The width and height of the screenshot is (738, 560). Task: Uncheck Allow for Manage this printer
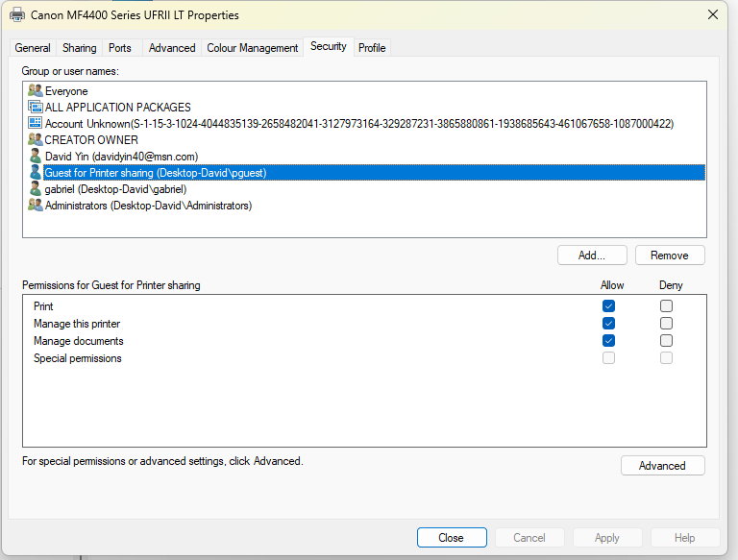click(608, 324)
